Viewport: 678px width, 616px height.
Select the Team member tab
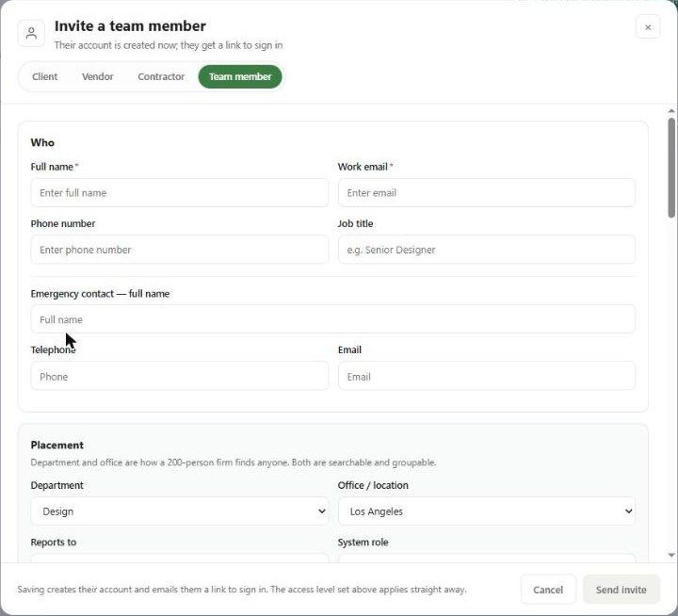pos(240,76)
